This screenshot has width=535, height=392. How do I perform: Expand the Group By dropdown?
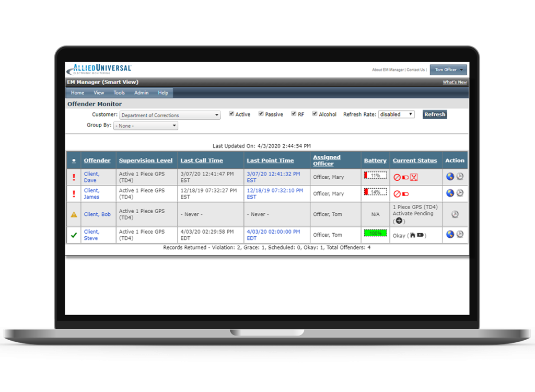point(173,125)
